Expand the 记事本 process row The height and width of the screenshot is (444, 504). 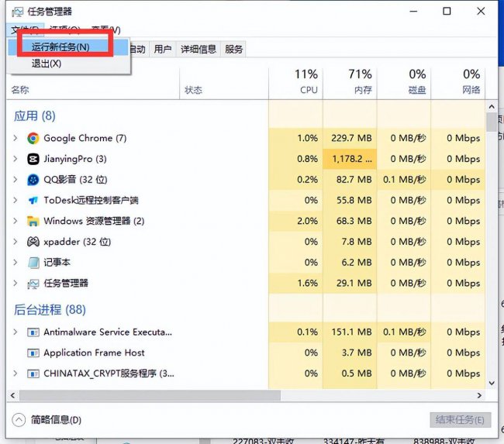tap(15, 263)
